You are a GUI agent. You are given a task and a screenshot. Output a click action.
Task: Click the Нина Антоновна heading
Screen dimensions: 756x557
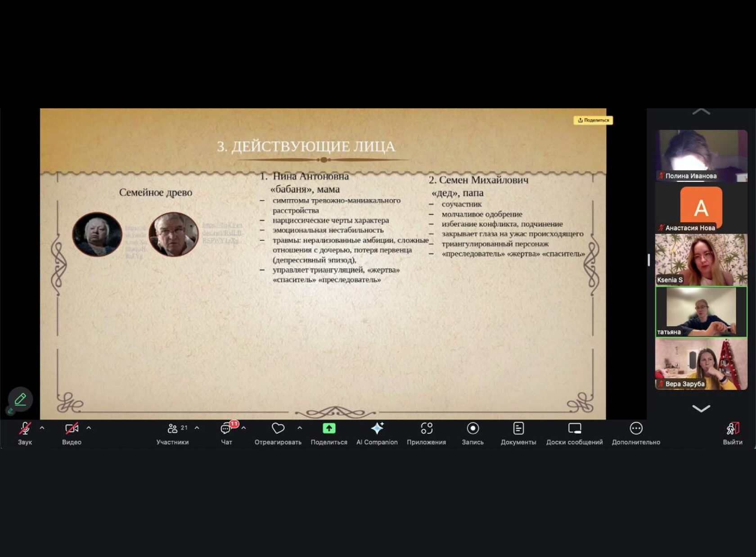click(310, 176)
